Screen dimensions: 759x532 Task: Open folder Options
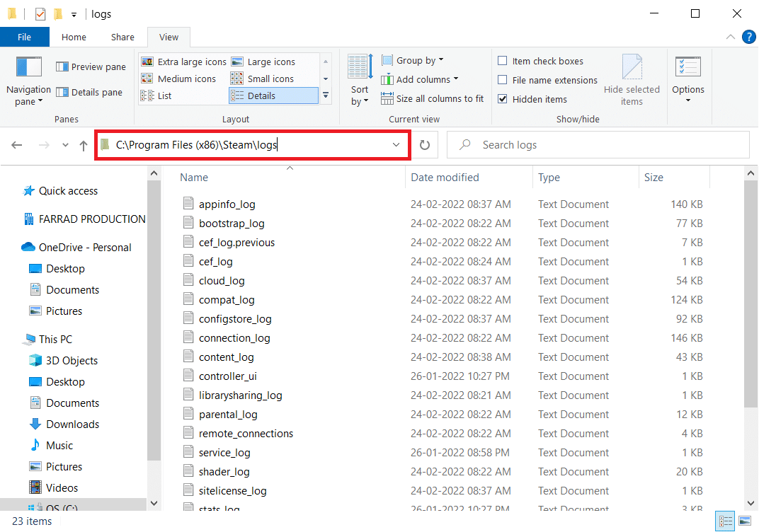coord(688,80)
